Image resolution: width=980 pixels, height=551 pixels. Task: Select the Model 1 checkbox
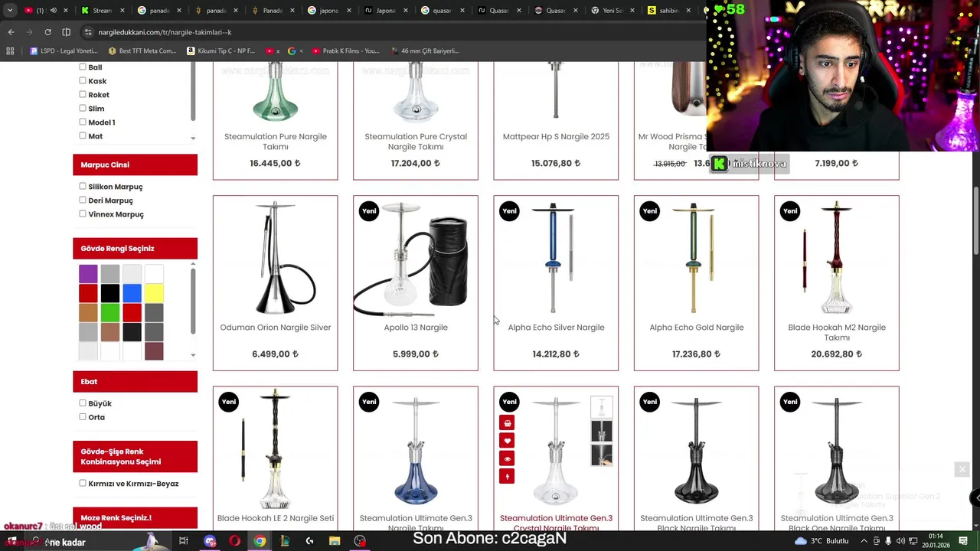click(83, 122)
